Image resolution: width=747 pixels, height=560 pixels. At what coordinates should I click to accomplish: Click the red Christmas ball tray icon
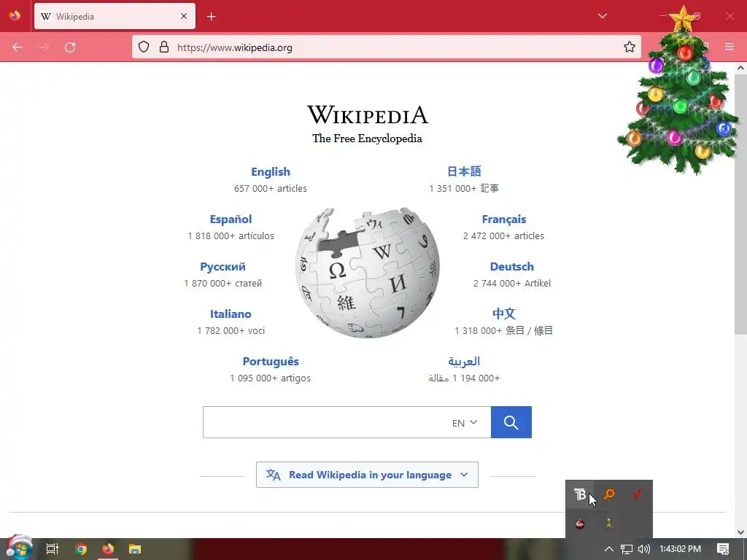[x=580, y=524]
